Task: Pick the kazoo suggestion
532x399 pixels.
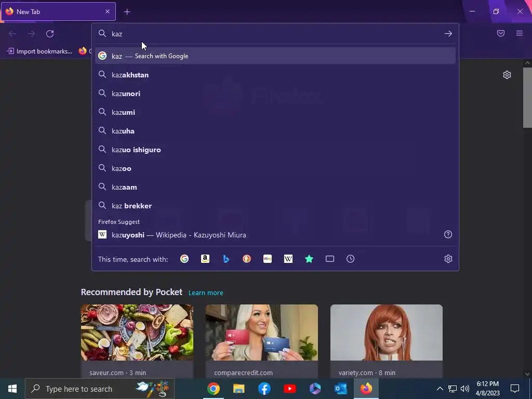Action: click(275, 168)
